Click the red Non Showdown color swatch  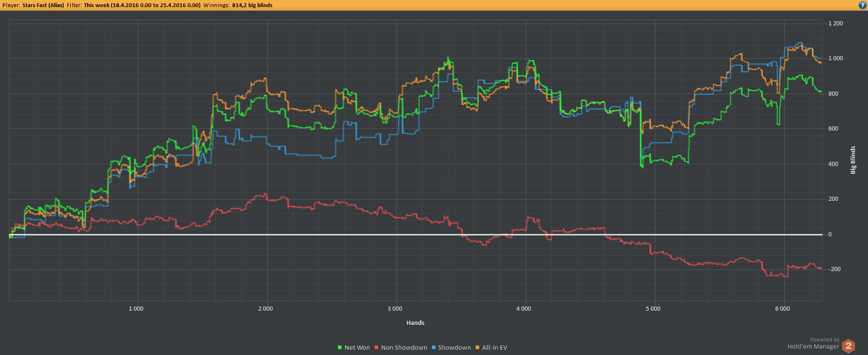point(376,347)
